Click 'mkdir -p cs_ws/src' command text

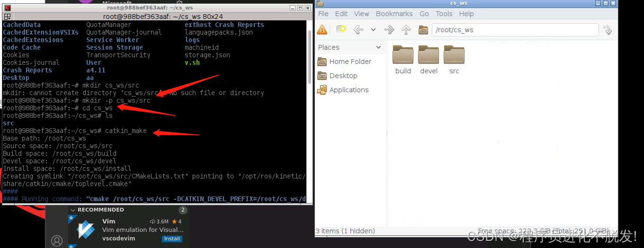point(116,100)
